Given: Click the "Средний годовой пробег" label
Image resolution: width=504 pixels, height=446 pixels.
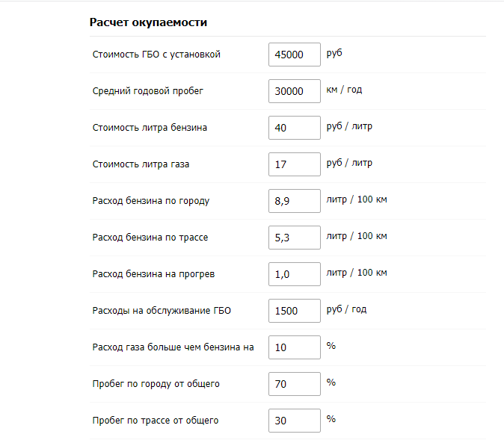Looking at the screenshot, I should pos(148,91).
